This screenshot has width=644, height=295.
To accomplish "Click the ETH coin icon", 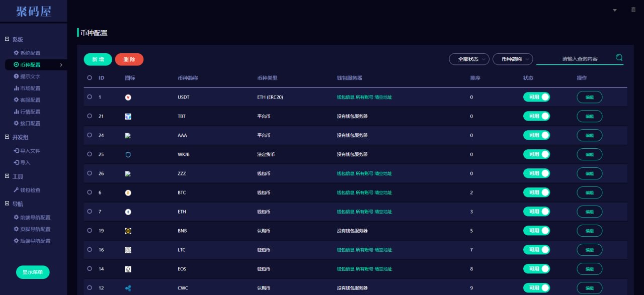I will (x=128, y=212).
